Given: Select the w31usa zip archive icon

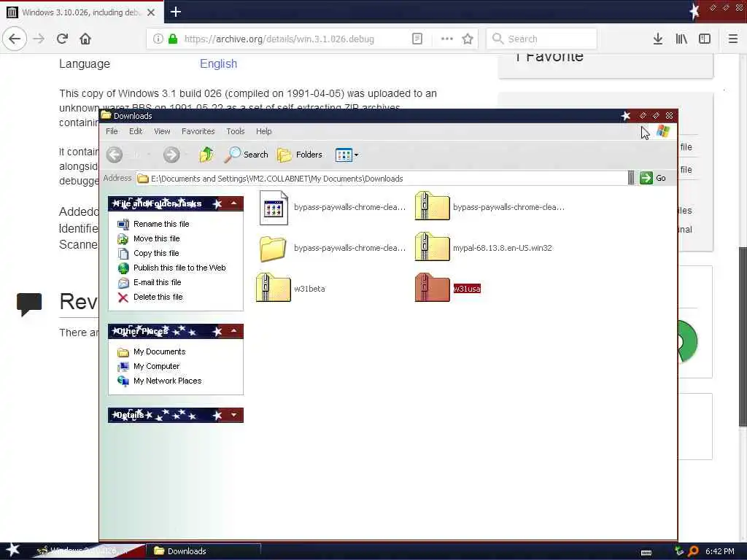Looking at the screenshot, I should (x=432, y=287).
